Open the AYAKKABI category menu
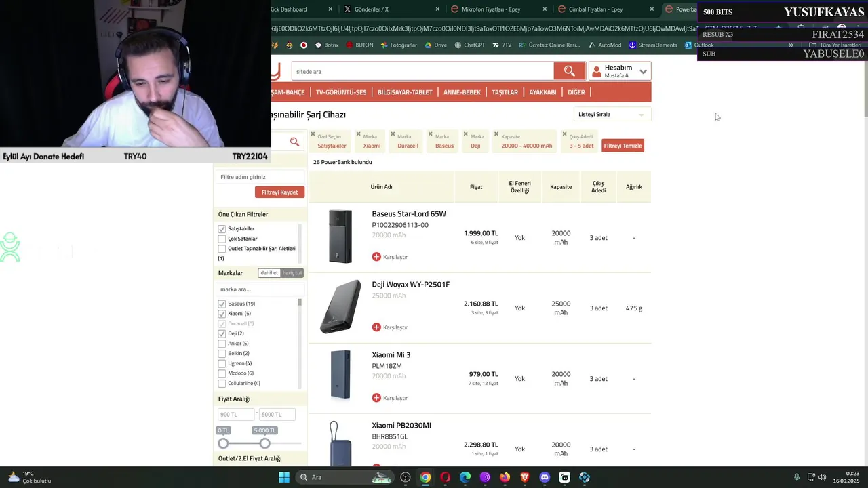 542,92
